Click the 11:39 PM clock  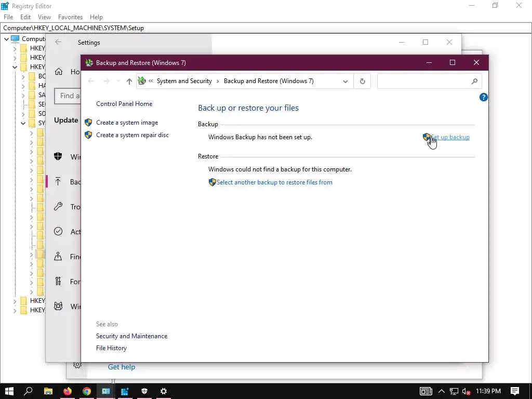coord(488,391)
